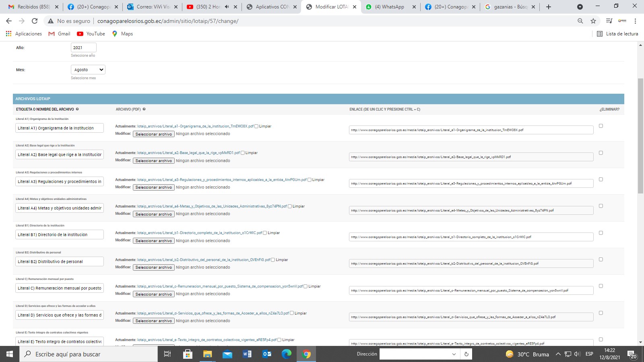Check Eliminar box for Literal A2 row
The image size is (644, 362).
(601, 153)
